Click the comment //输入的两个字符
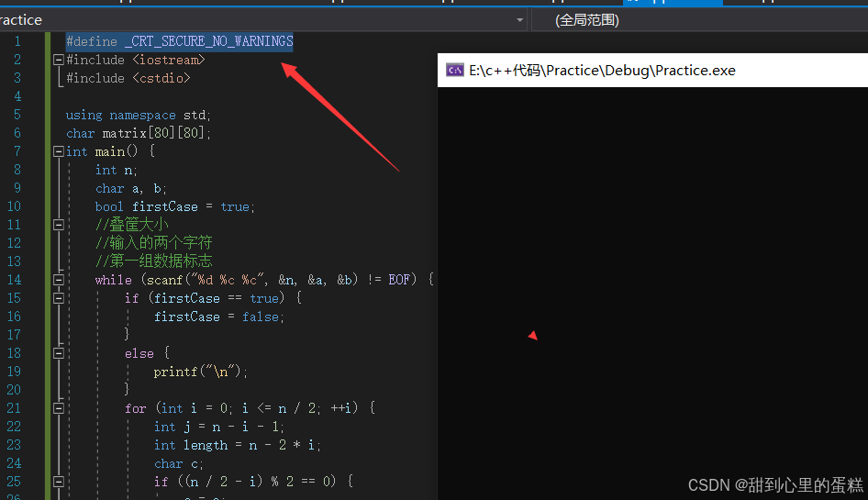Image resolution: width=868 pixels, height=500 pixels. click(154, 243)
